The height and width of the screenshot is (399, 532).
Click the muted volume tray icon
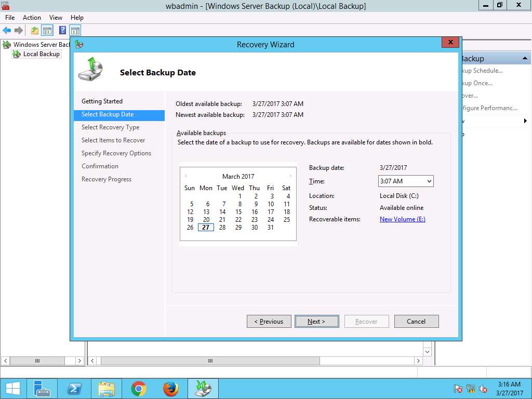(x=483, y=389)
